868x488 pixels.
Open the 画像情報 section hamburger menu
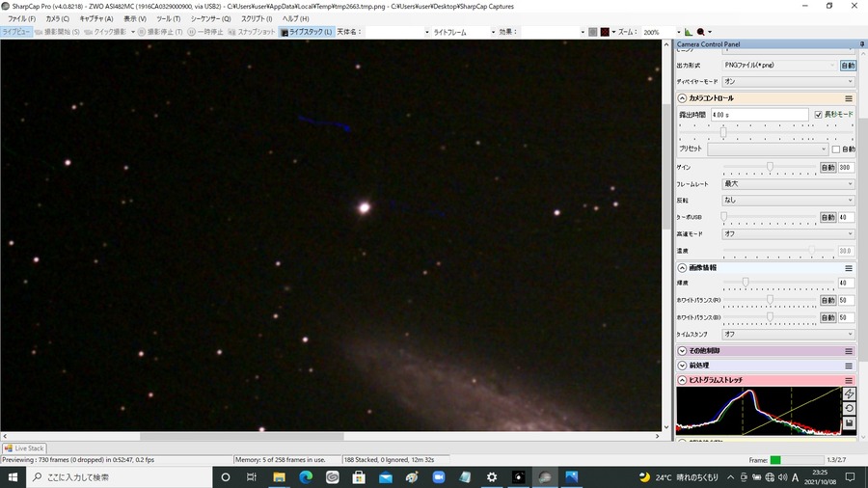point(848,268)
